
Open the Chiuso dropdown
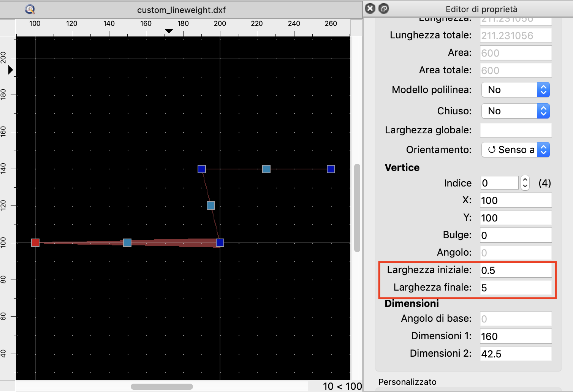tap(515, 111)
